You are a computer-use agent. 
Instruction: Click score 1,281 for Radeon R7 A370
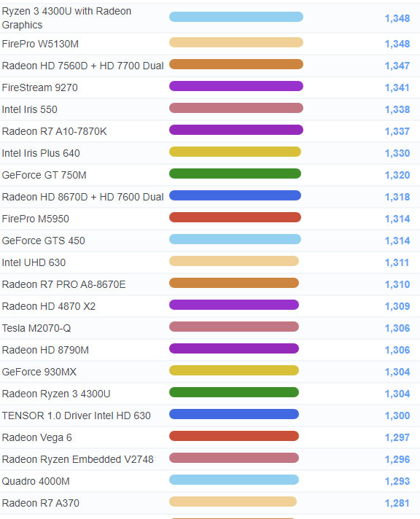(397, 503)
